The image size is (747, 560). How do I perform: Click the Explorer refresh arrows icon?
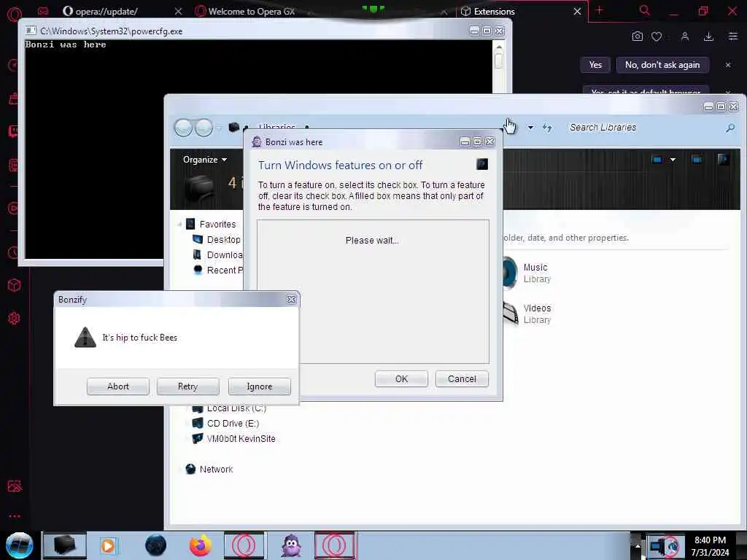pos(547,128)
